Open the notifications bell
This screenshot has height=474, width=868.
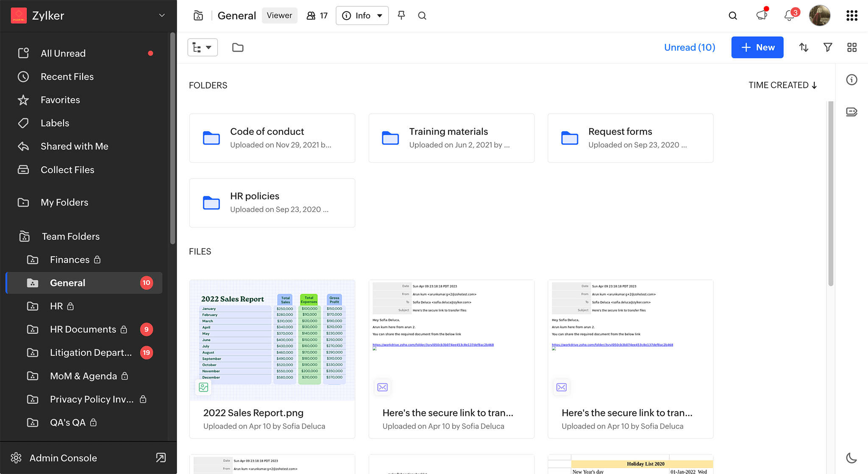[789, 16]
